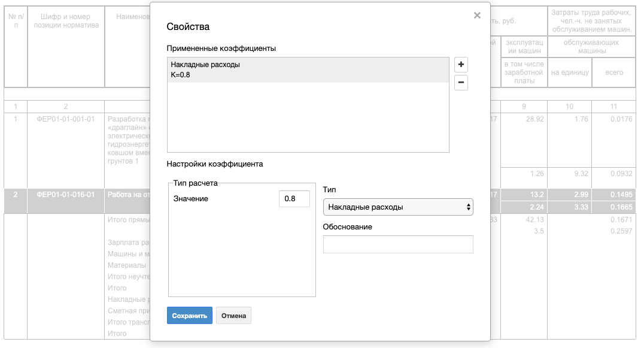Click the totals cell showing 42.13
644x348 pixels.
pyautogui.click(x=524, y=220)
